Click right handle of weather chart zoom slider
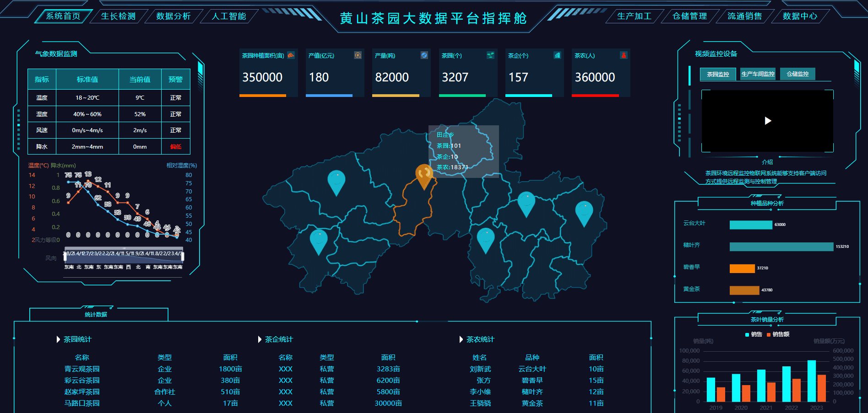The width and height of the screenshot is (868, 413). click(183, 256)
